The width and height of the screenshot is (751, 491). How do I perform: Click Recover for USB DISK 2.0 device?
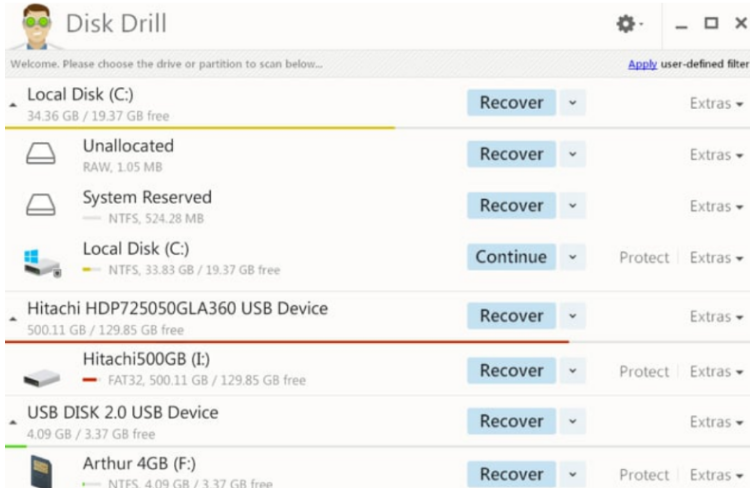511,421
